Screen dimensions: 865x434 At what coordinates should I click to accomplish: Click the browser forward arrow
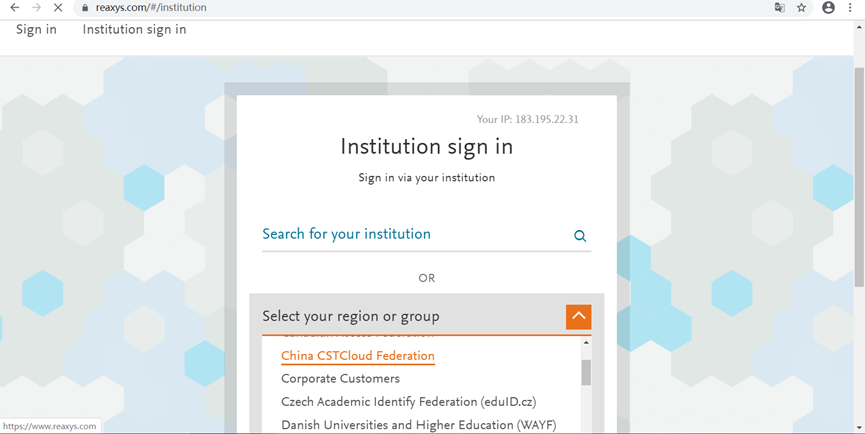click(x=36, y=7)
